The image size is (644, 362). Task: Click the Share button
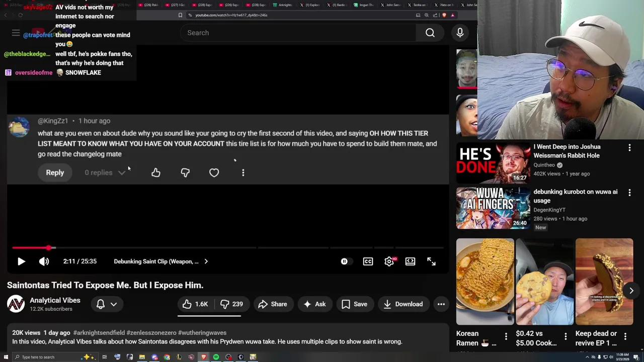coord(273,304)
